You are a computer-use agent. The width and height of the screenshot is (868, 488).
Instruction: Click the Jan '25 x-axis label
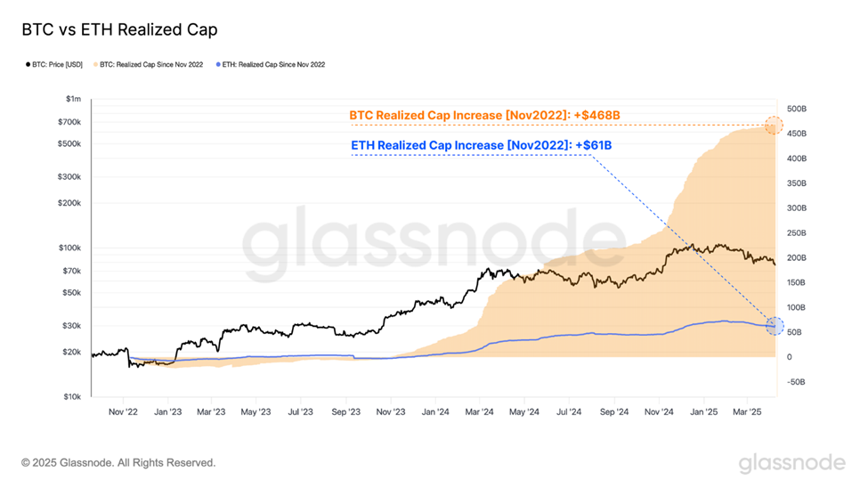(x=703, y=412)
